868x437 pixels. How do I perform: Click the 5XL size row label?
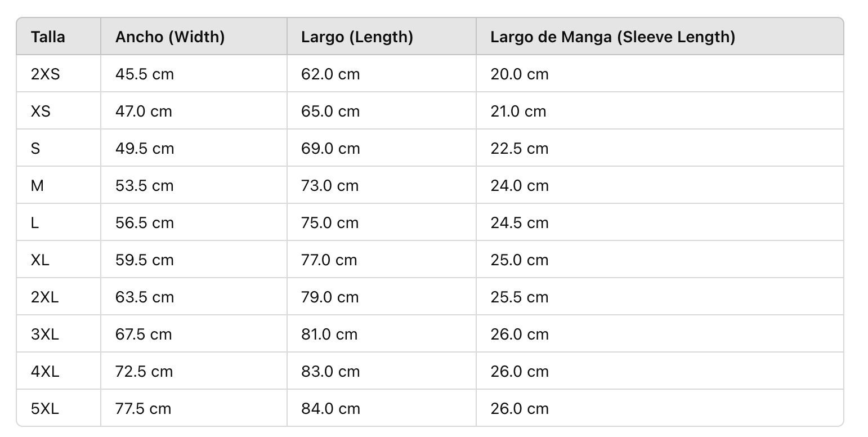point(45,409)
